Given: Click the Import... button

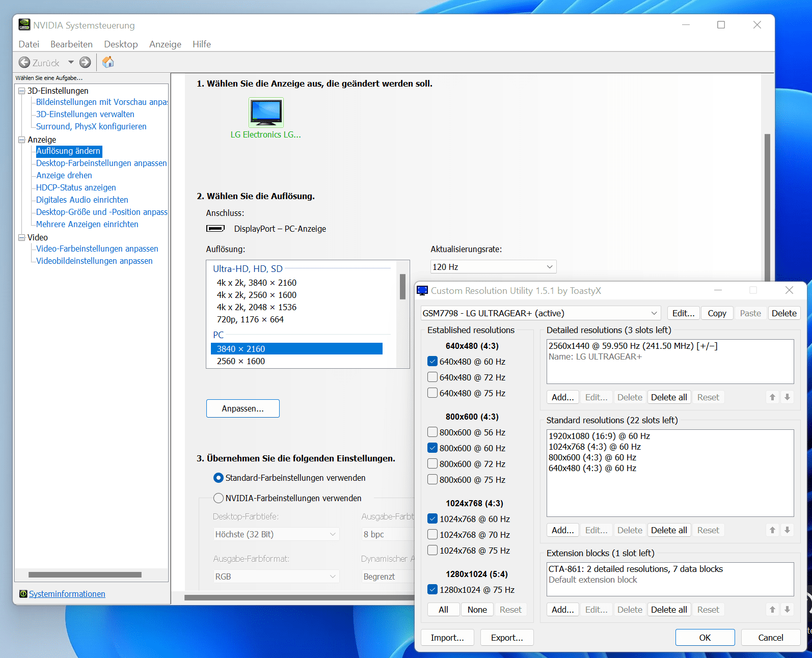Looking at the screenshot, I should tap(447, 638).
